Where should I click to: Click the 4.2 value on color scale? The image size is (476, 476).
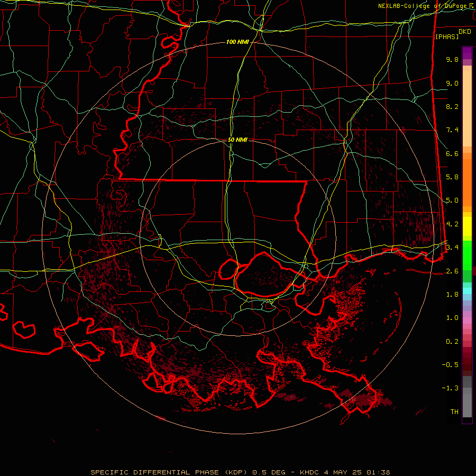pyautogui.click(x=452, y=224)
